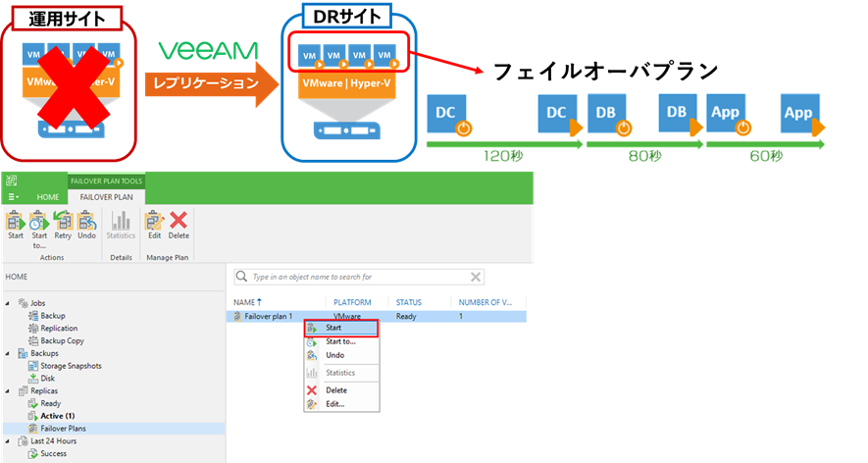This screenshot has height=463, width=868.
Task: Collapse the Replicas tree node
Action: click(8, 391)
